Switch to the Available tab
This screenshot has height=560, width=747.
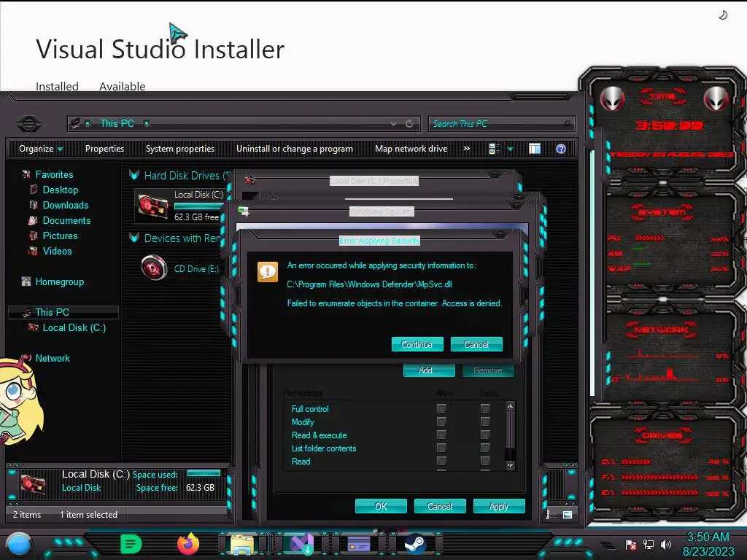pyautogui.click(x=123, y=86)
